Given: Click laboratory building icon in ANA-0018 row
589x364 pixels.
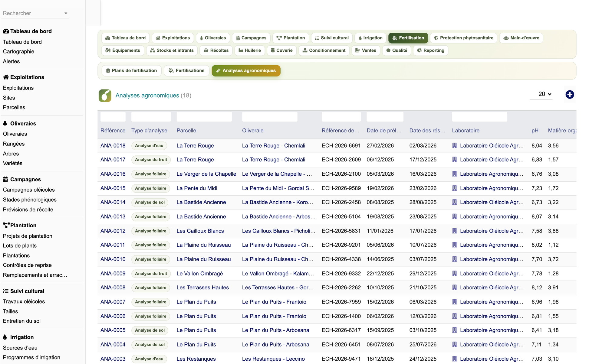Looking at the screenshot, I should pos(454,145).
